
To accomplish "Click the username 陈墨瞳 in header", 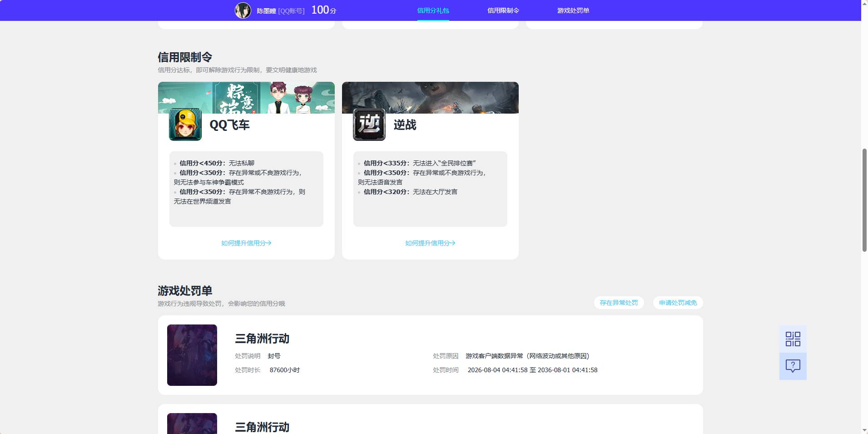I will point(266,10).
